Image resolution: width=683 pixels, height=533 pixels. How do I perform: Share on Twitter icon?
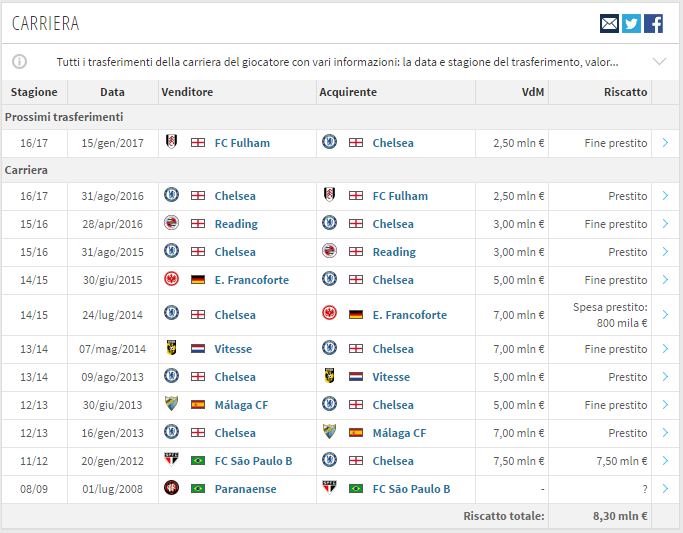(631, 23)
